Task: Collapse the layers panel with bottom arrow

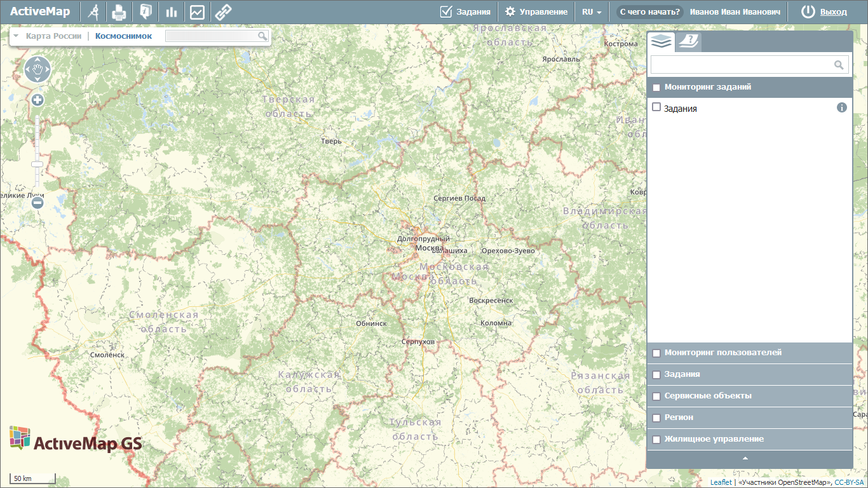Action: point(745,458)
